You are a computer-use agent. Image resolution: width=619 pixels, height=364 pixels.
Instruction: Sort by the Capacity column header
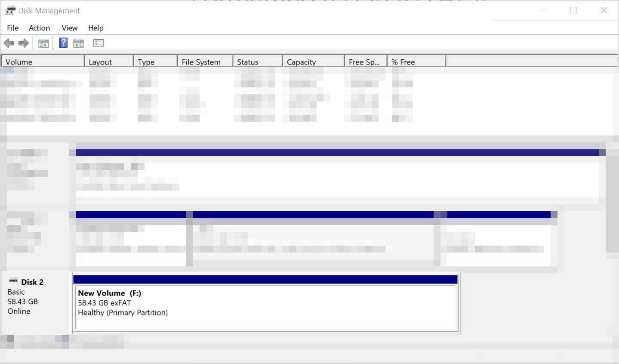coord(314,62)
